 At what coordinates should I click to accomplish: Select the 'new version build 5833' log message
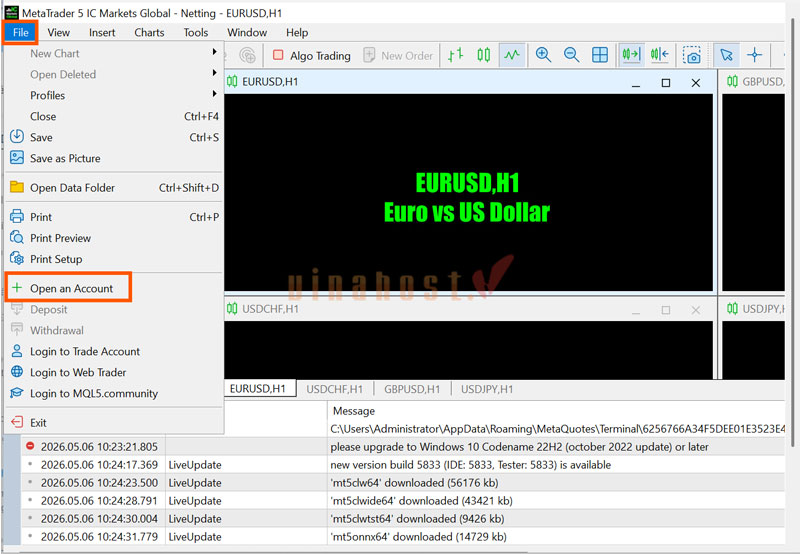click(x=470, y=465)
